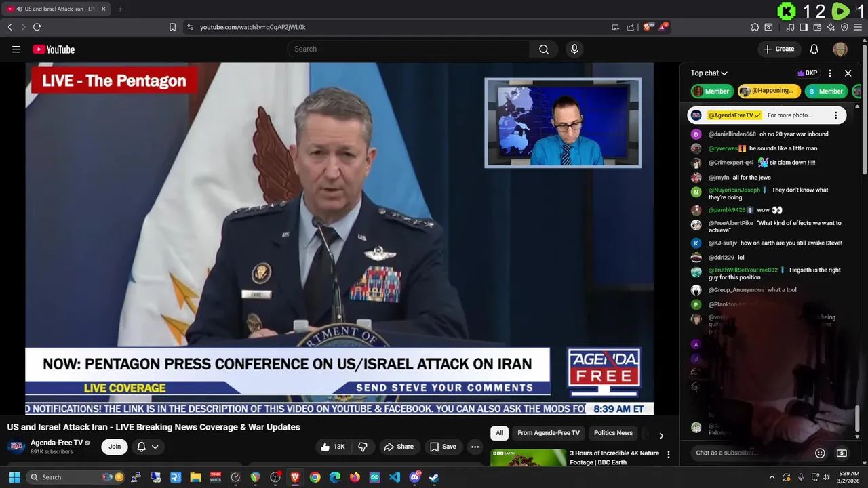Open the Agenda-Free TV channel name link

56,443
